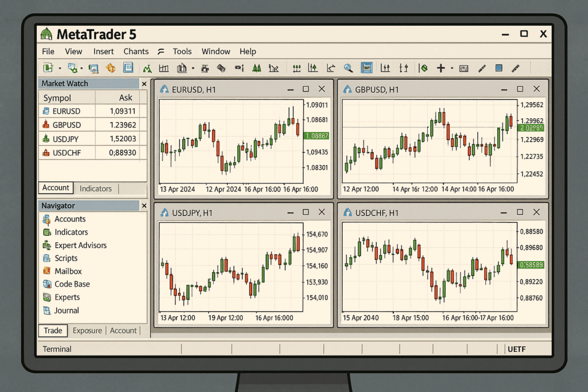
Task: Click the building-shaped chart toolbar icon
Action: (x=182, y=68)
